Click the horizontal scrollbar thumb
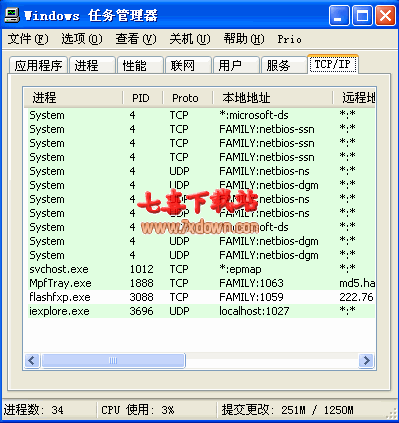The image size is (399, 423). (113, 360)
